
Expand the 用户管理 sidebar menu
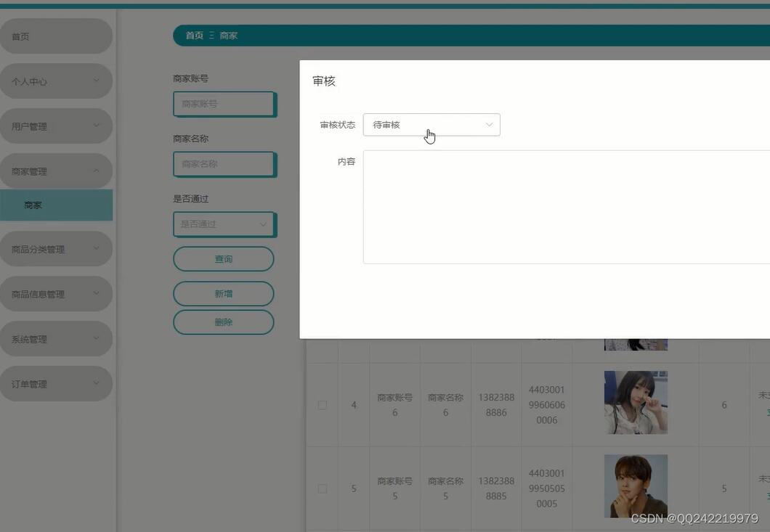pos(57,126)
